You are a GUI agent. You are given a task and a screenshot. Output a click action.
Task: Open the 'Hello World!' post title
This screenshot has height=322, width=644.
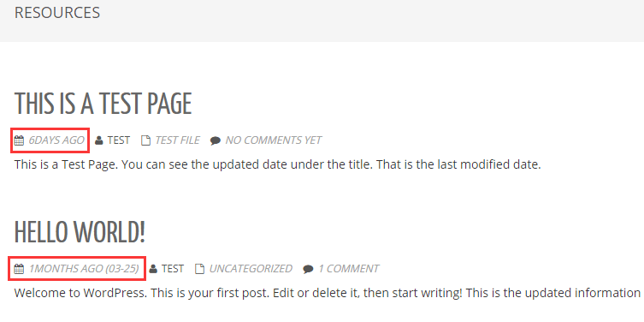(x=80, y=232)
